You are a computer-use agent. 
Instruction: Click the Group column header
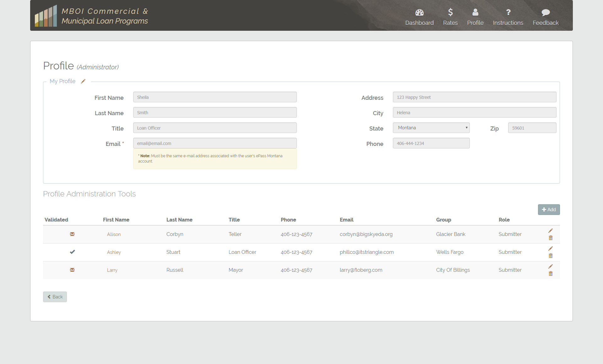point(443,220)
